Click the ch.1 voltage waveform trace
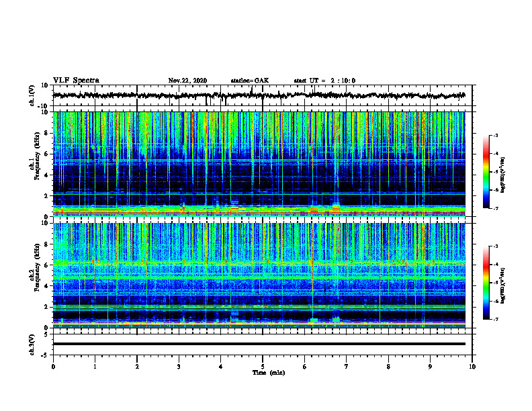This screenshot has width=532, height=411. click(x=259, y=95)
